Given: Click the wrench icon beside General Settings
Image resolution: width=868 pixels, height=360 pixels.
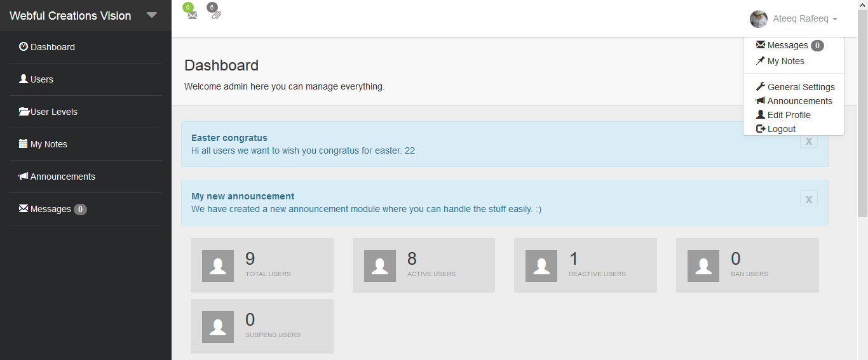Looking at the screenshot, I should pos(760,87).
